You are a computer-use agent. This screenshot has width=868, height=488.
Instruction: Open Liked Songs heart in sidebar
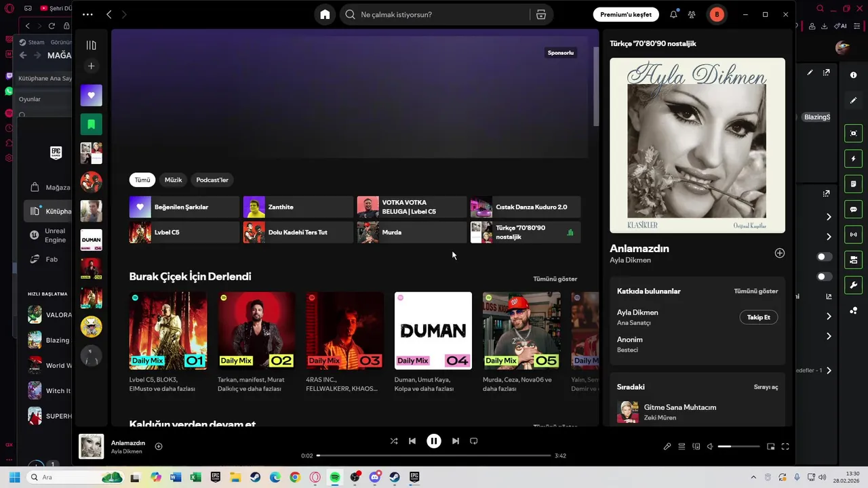91,96
